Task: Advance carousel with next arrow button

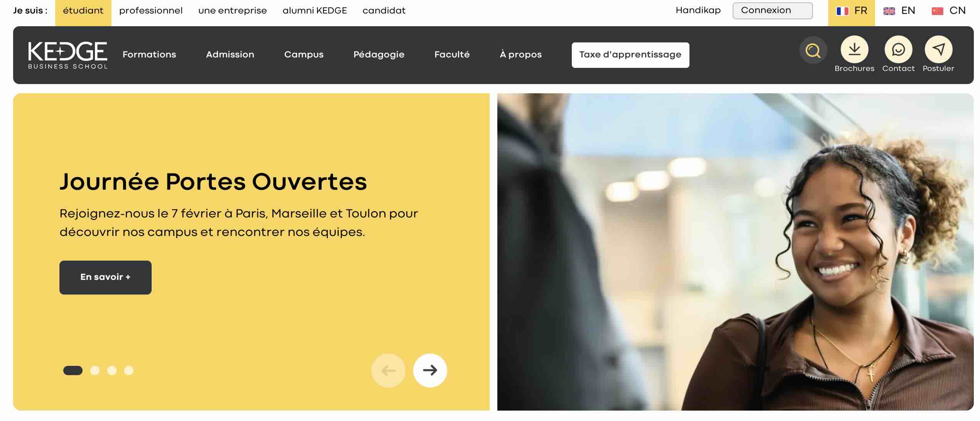Action: [x=430, y=370]
